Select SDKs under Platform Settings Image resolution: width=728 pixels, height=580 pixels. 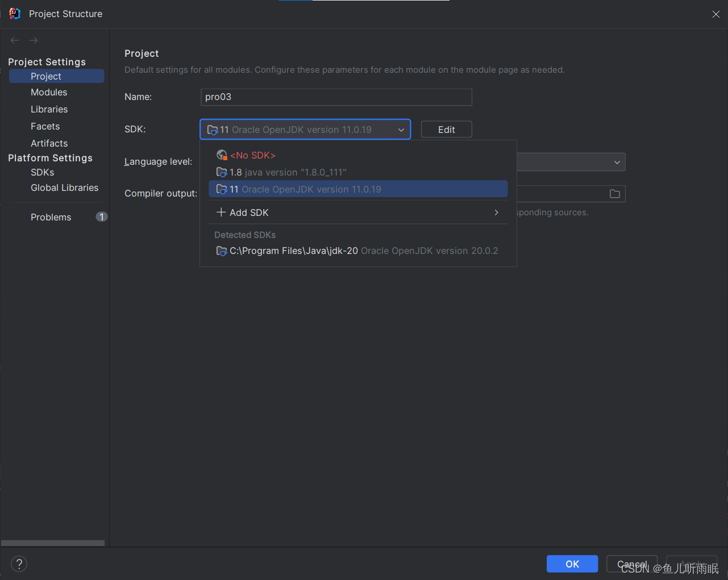(x=42, y=172)
